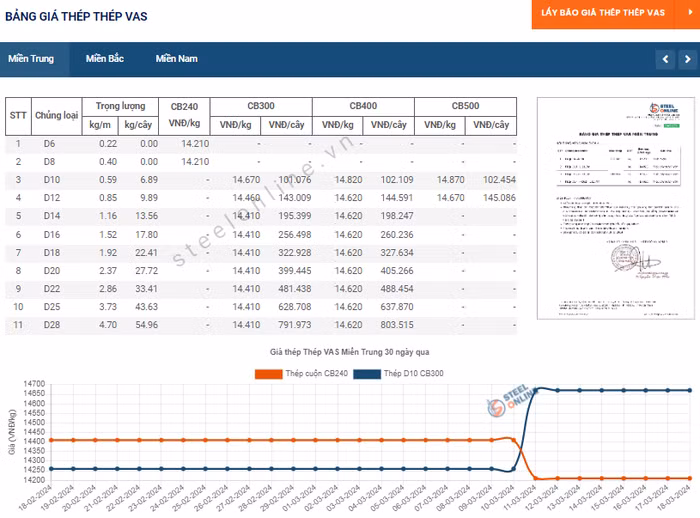Click the BẢNG GIÁ THÉP THÉP VAS heading
Screen dimensions: 700x518
click(76, 17)
